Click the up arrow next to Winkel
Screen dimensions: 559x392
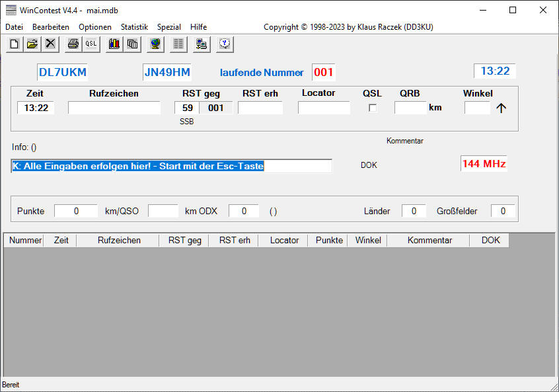(x=502, y=108)
